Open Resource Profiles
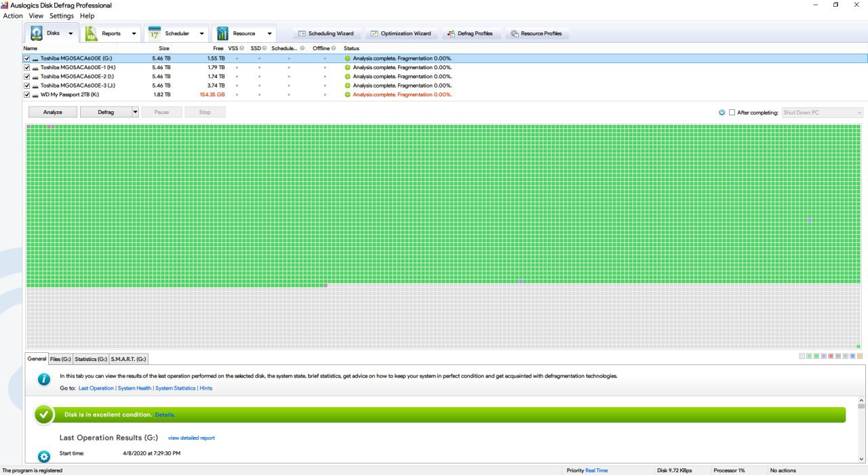The image size is (868, 475). [x=536, y=33]
